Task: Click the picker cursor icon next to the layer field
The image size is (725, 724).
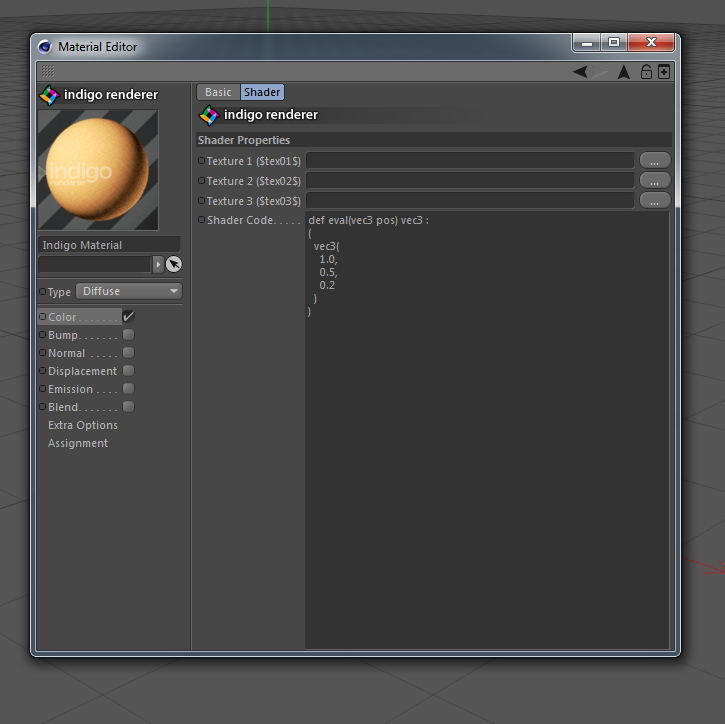Action: click(x=174, y=264)
